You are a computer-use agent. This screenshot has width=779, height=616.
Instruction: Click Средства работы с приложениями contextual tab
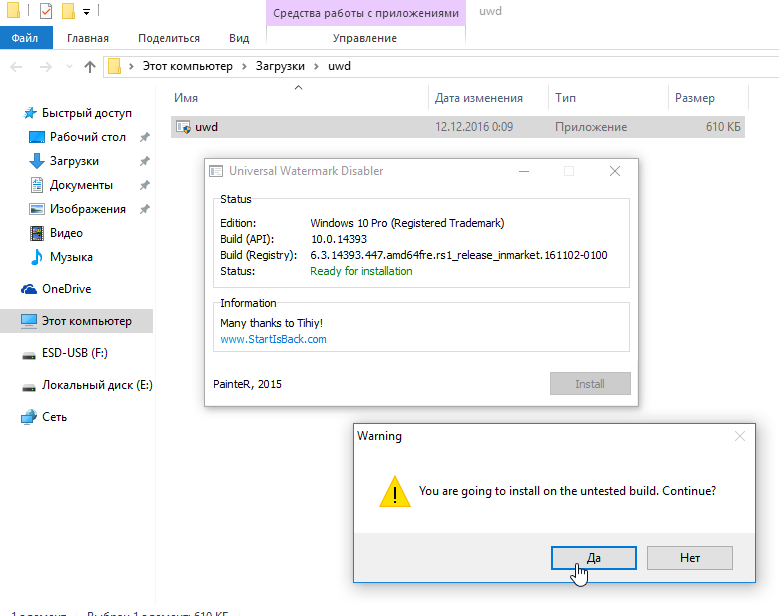(x=366, y=13)
